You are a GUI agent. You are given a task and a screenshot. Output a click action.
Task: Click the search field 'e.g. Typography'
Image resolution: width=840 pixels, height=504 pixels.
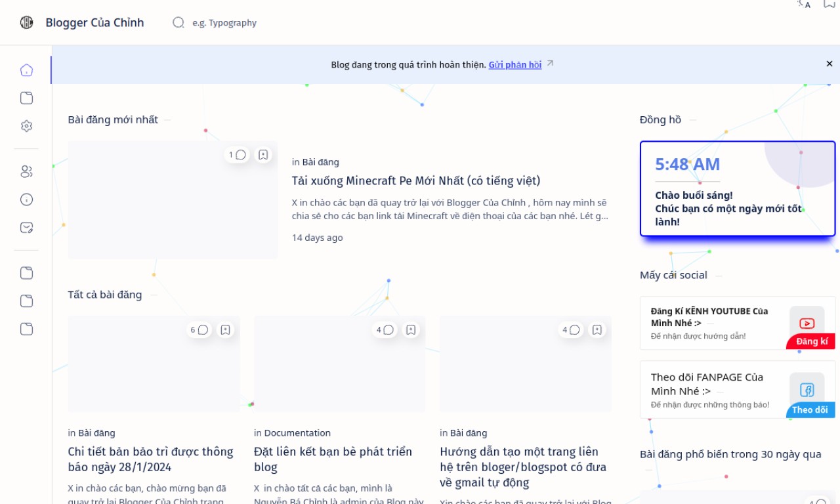pyautogui.click(x=224, y=23)
